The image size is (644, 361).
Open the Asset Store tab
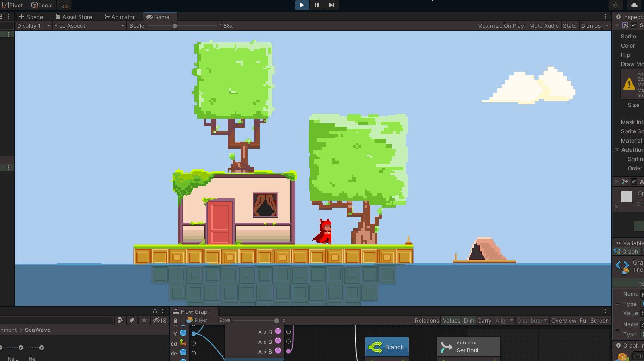73,17
